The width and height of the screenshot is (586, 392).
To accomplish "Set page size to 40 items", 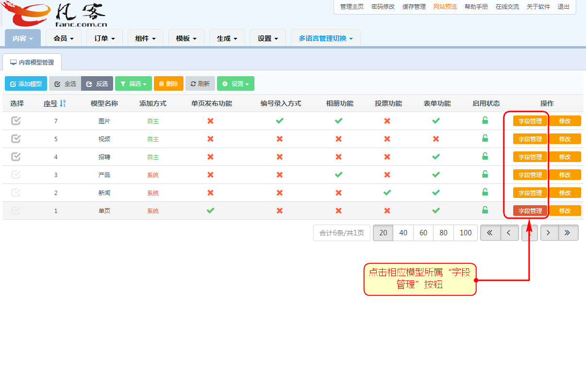I will pos(403,233).
